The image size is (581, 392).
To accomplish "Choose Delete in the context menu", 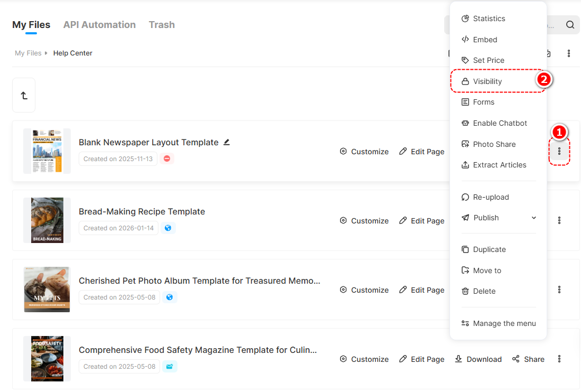I will pos(484,291).
